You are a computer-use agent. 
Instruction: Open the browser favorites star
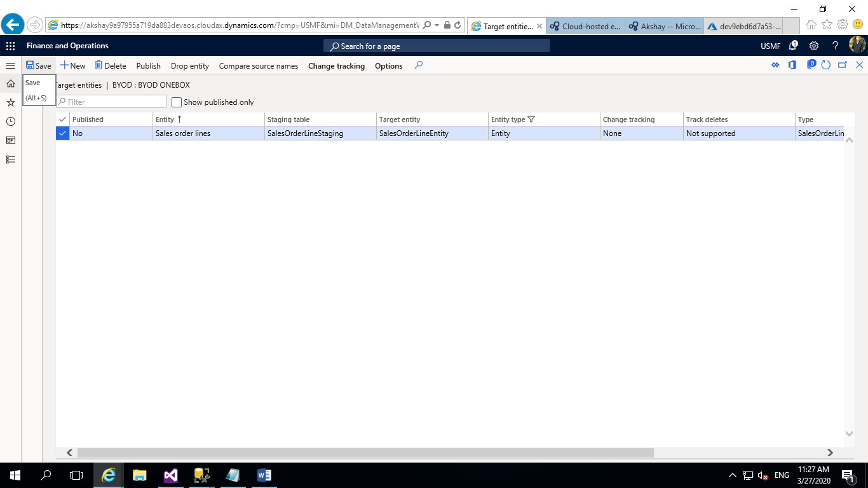pyautogui.click(x=827, y=25)
